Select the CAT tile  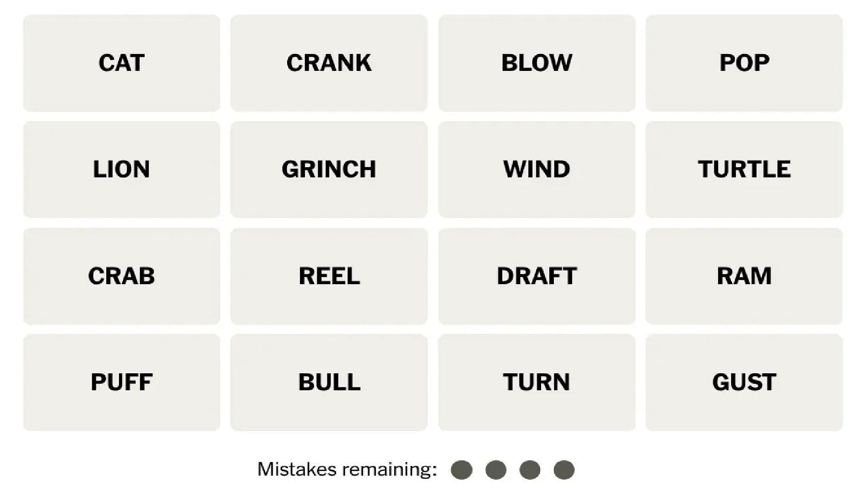[x=122, y=62]
